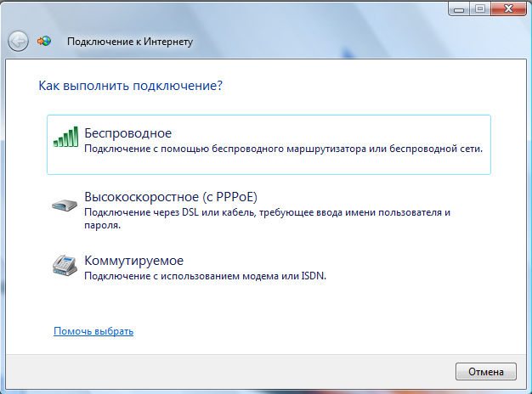Image resolution: width=532 pixels, height=394 pixels.
Task: Click the globe wizard icon in title
Action: point(44,42)
